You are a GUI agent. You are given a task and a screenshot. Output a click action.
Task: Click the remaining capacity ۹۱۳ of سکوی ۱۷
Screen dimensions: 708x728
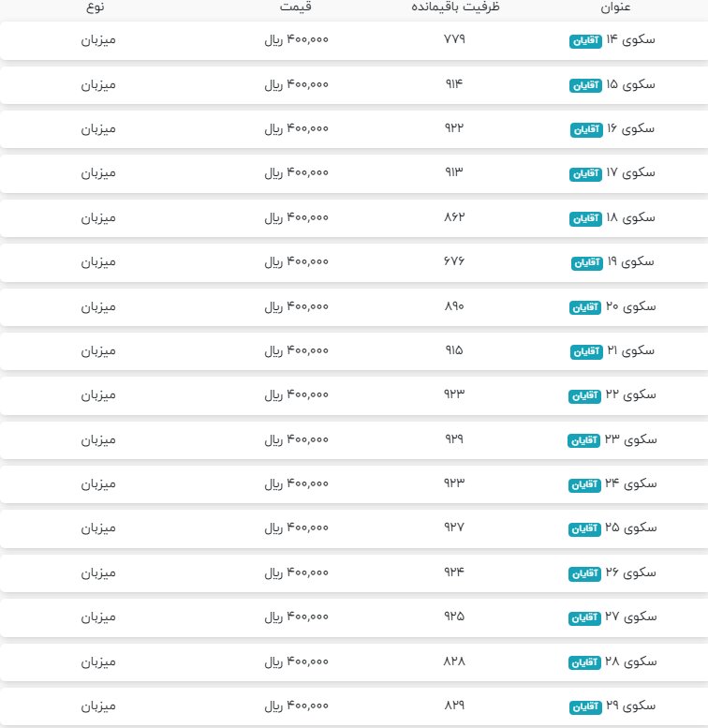(454, 173)
